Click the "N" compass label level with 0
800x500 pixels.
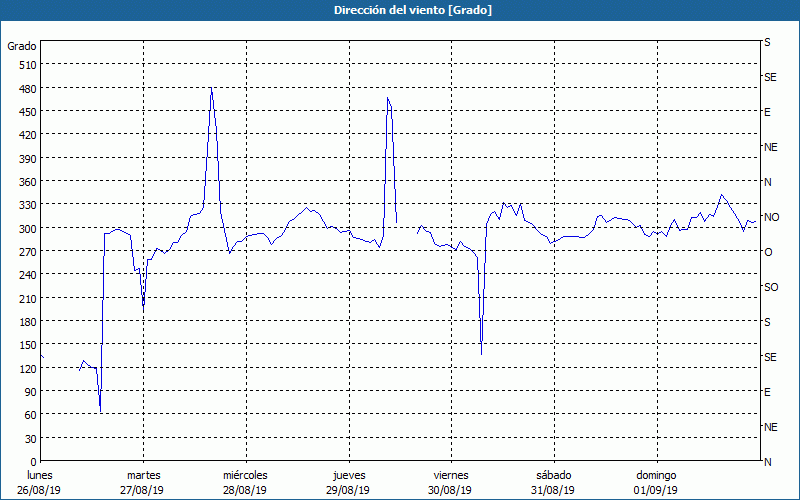(767, 462)
